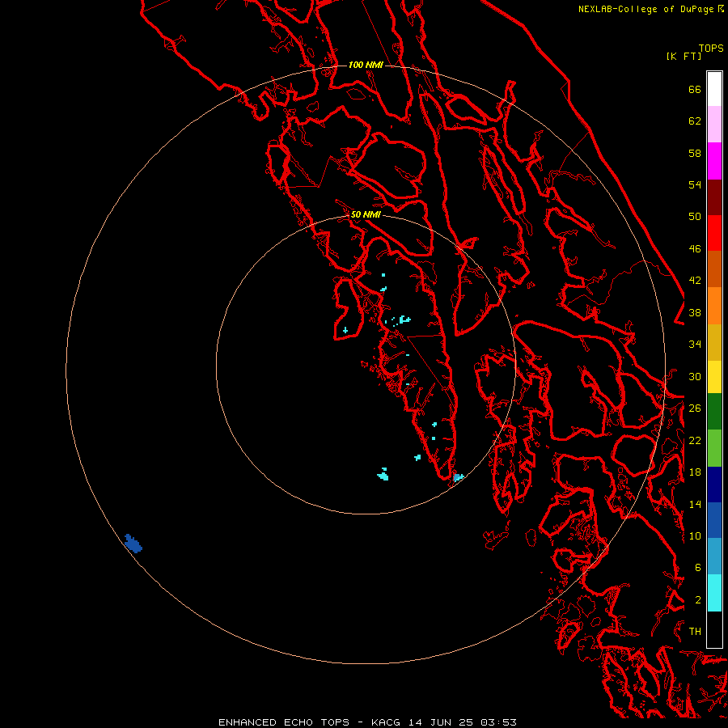Select the bright red legend swatch
The width and height of the screenshot is (728, 728).
click(714, 233)
